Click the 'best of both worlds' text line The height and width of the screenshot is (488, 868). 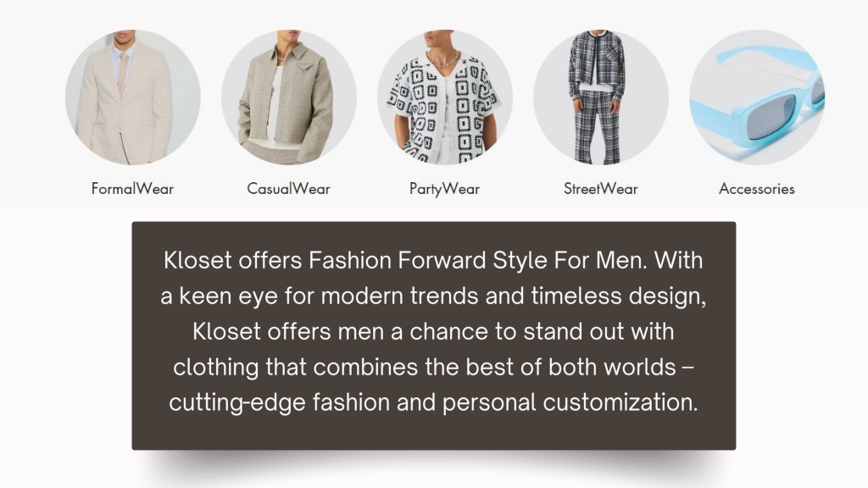[x=570, y=367]
